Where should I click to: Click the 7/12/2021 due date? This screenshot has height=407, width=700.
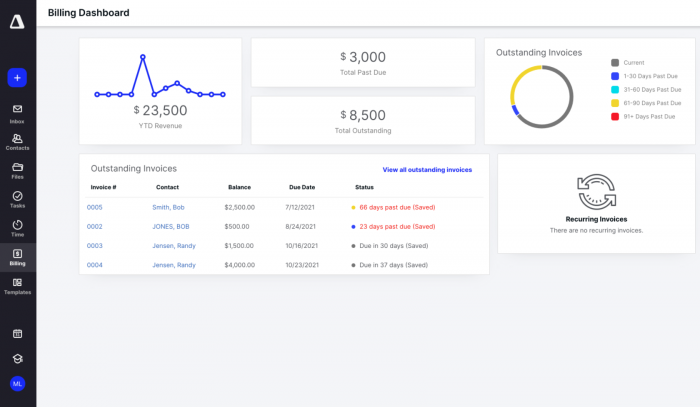pyautogui.click(x=300, y=207)
